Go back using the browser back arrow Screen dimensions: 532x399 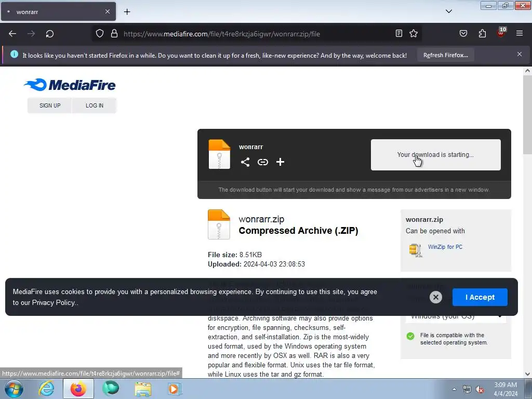[12, 34]
